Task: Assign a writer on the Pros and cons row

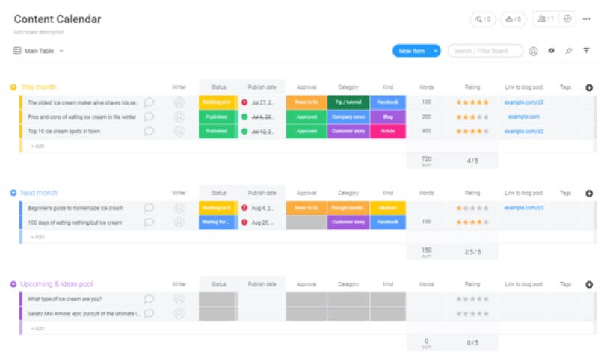Action: click(179, 117)
